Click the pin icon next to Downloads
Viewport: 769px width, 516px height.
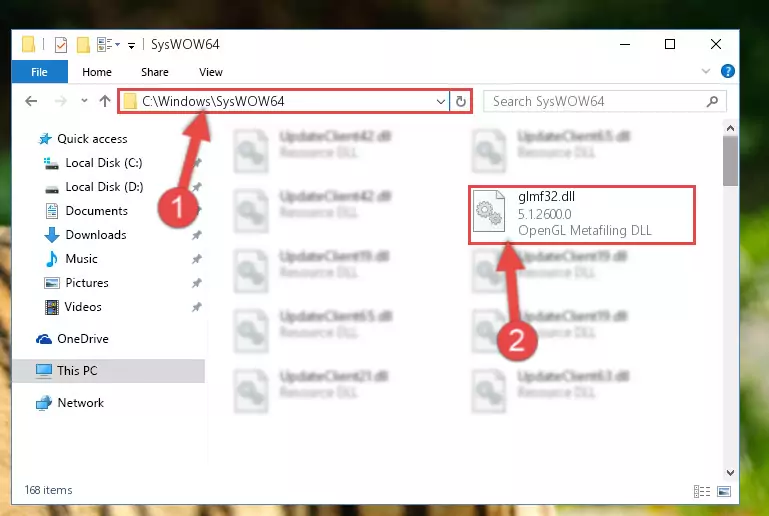(x=196, y=235)
